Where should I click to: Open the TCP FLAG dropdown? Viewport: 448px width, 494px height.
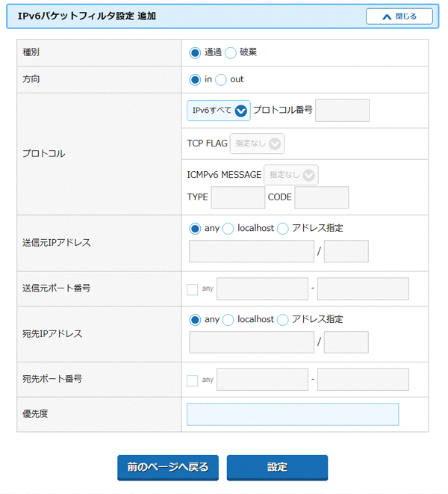tap(257, 143)
